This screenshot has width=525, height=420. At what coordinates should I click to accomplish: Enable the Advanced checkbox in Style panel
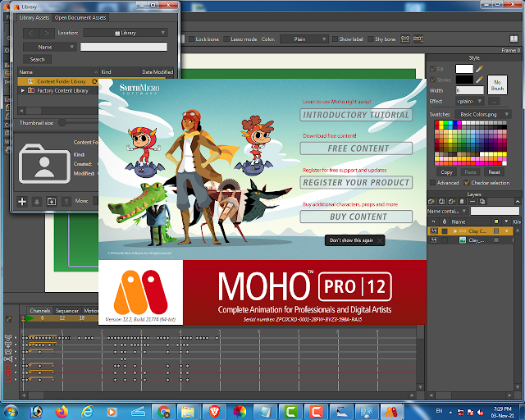tap(432, 183)
